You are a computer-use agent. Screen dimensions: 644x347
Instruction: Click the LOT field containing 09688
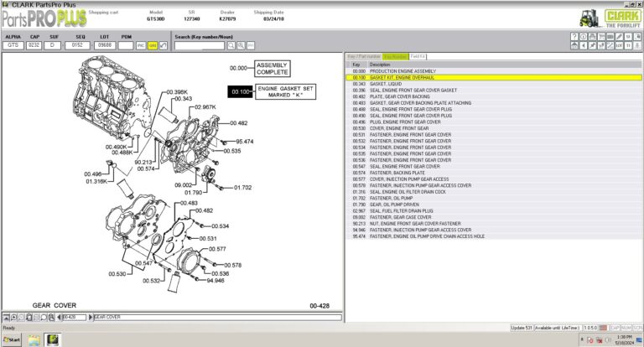105,45
